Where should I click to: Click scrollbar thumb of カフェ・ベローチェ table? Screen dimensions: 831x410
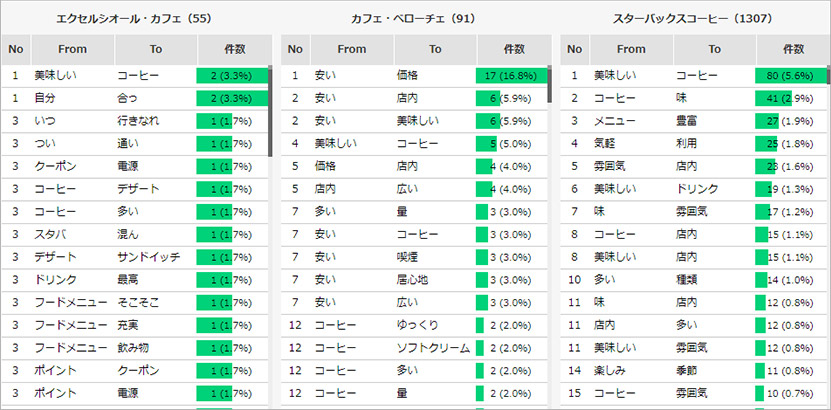coord(550,84)
